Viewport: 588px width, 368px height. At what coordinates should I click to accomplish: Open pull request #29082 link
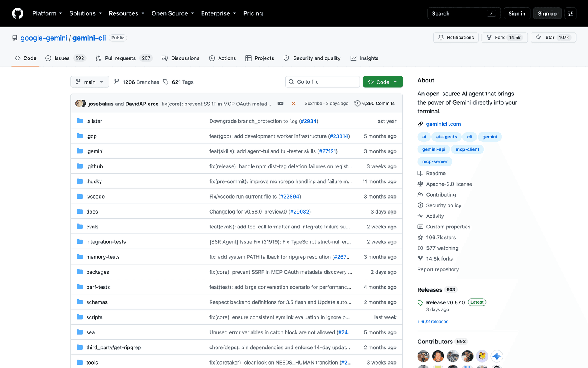(x=299, y=212)
